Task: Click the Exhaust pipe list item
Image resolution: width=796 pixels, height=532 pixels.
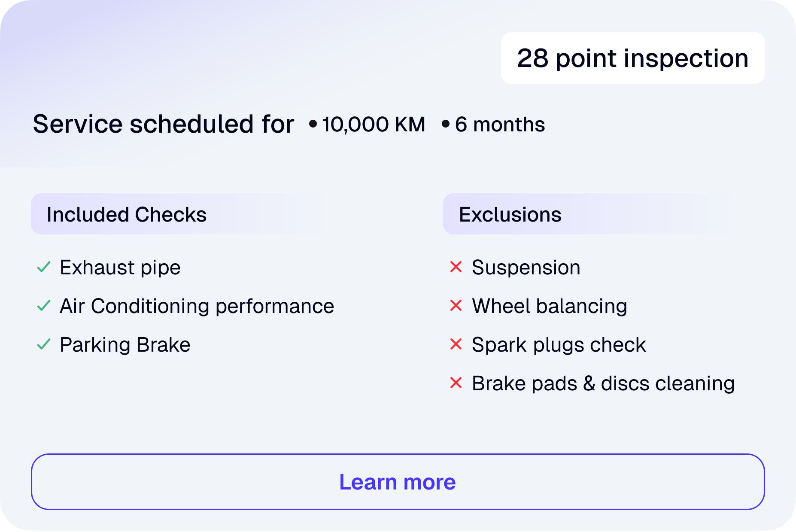Action: [x=120, y=268]
